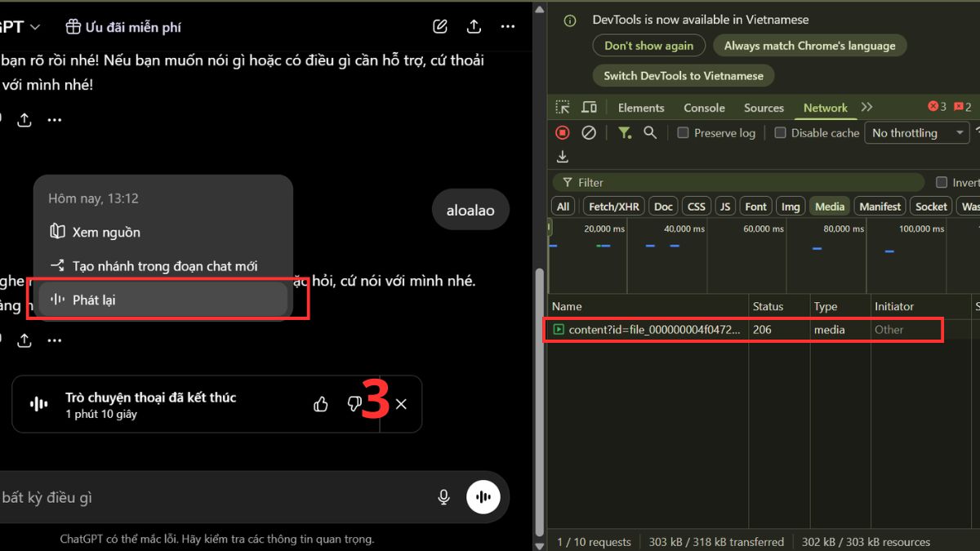Give thumbs down to voice chat
The image size is (980, 551).
[354, 403]
